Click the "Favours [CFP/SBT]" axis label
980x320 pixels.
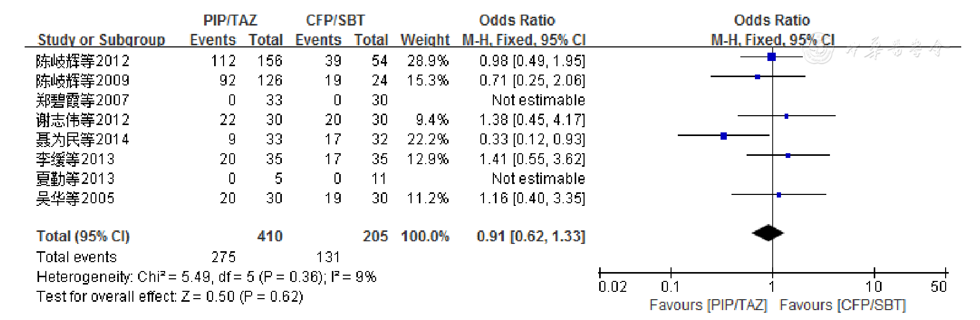842,305
